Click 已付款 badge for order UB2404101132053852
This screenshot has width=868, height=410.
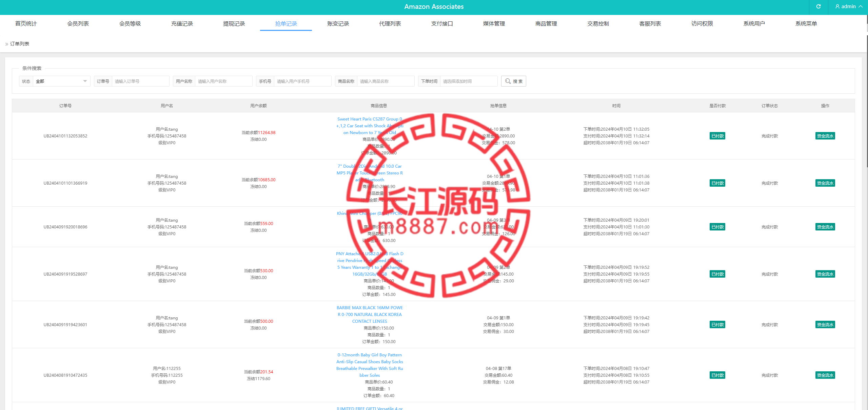717,136
